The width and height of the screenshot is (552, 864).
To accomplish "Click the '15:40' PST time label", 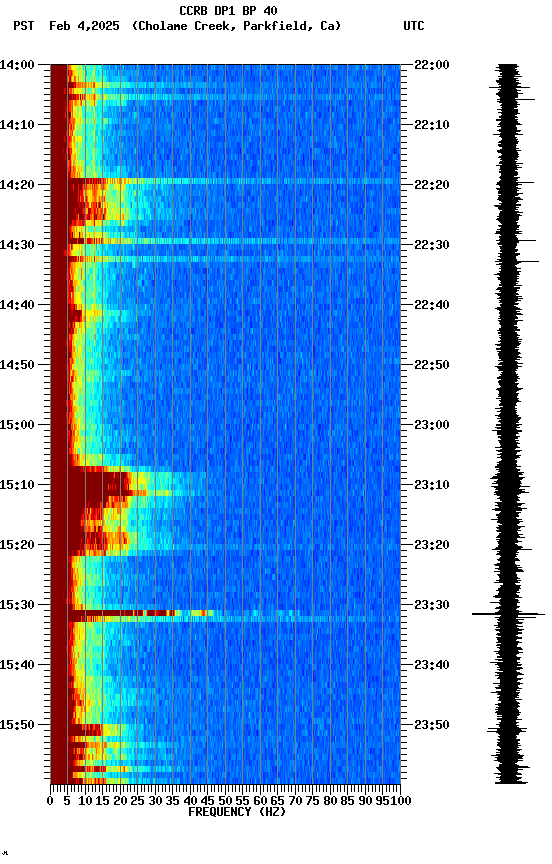I will pyautogui.click(x=17, y=665).
